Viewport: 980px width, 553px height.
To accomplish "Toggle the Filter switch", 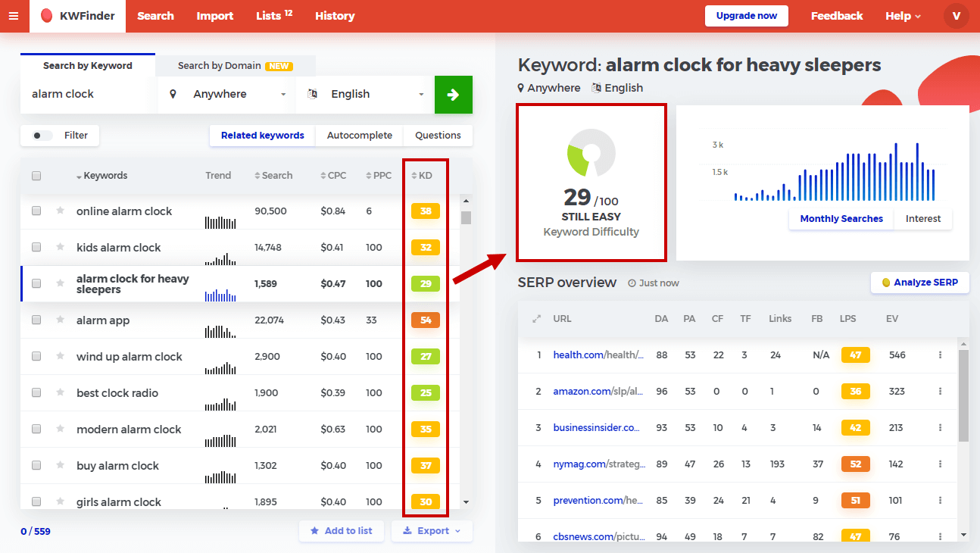I will pyautogui.click(x=42, y=136).
